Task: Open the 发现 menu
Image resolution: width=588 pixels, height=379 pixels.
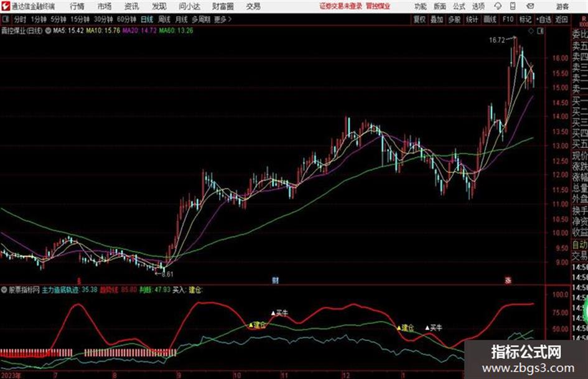Action: 159,6
